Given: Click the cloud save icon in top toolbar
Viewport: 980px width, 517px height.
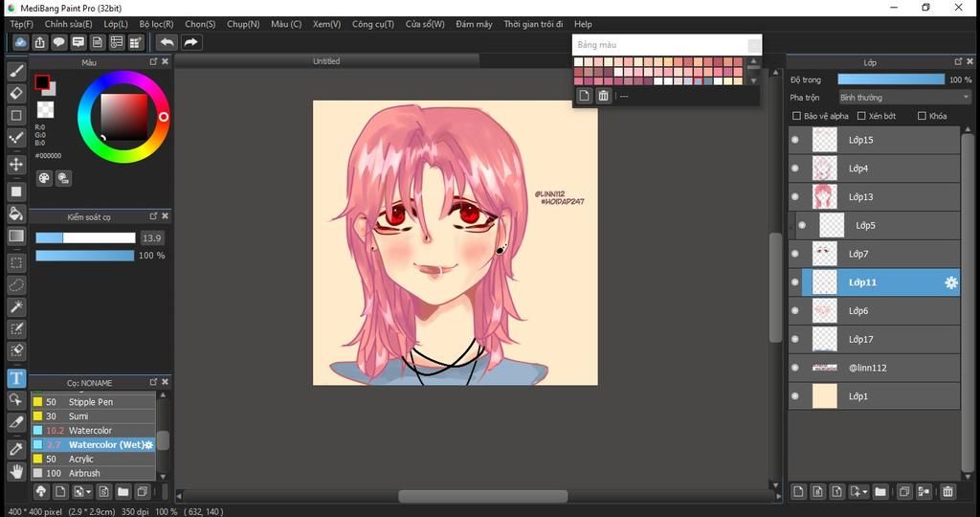Looking at the screenshot, I should click(x=21, y=42).
